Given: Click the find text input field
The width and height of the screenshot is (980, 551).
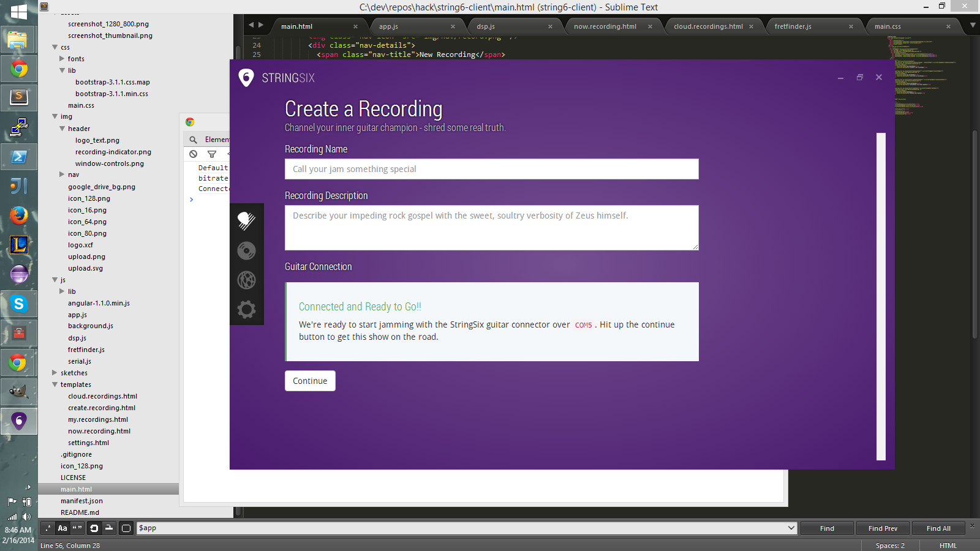Looking at the screenshot, I should pyautogui.click(x=462, y=528).
